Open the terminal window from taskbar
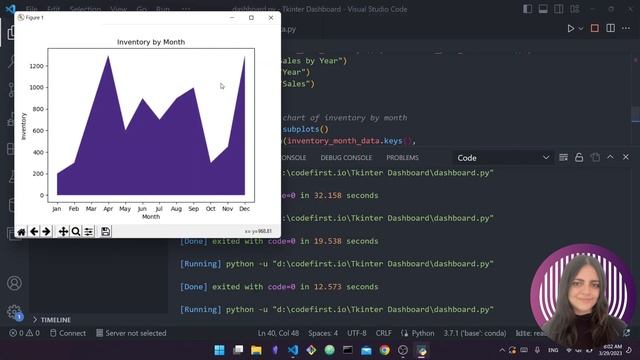Screen dimensions: 640x360 [x=348, y=350]
